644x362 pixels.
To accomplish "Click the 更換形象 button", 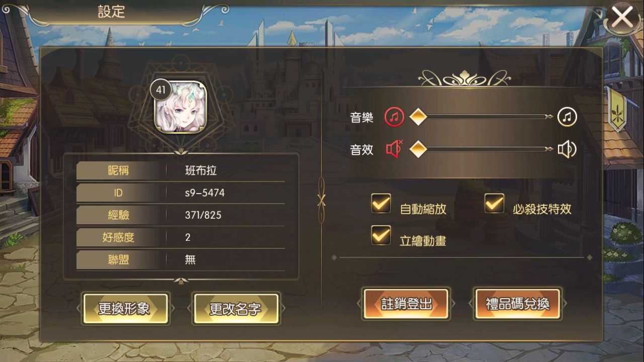I will [125, 308].
